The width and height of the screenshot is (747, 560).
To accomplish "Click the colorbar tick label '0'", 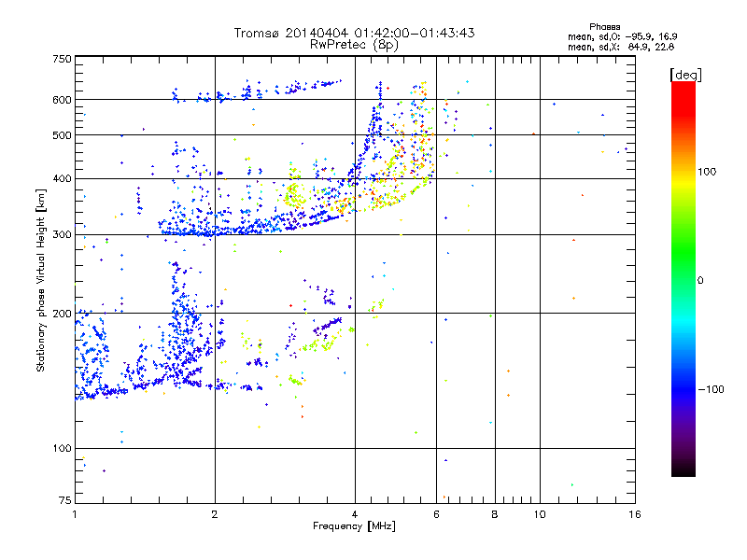I will 700,281.
